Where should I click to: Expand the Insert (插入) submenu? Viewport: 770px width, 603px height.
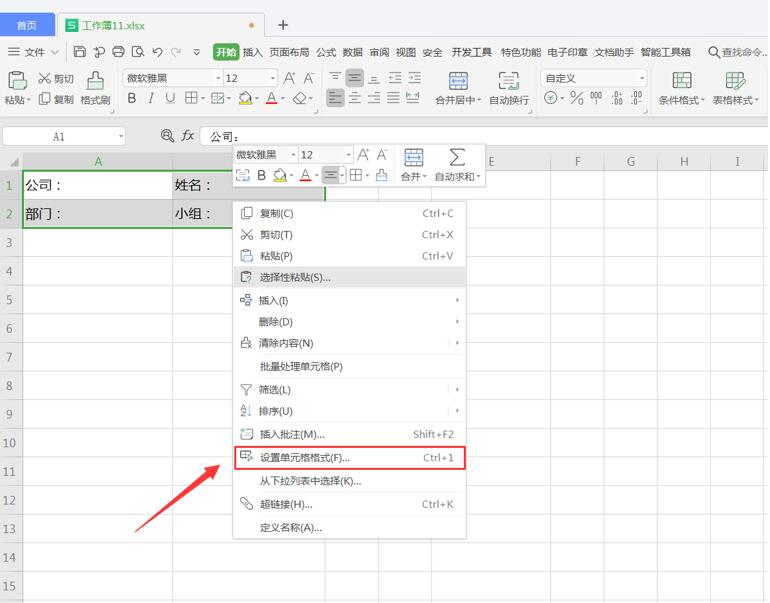coord(457,300)
